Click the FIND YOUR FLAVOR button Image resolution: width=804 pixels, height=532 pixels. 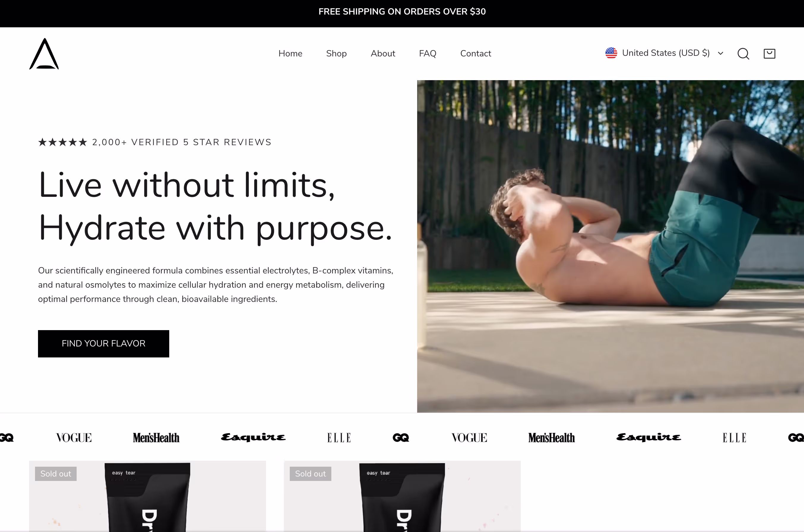(x=103, y=343)
